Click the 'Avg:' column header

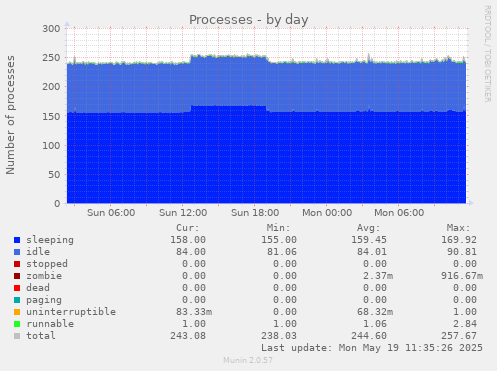pos(368,228)
